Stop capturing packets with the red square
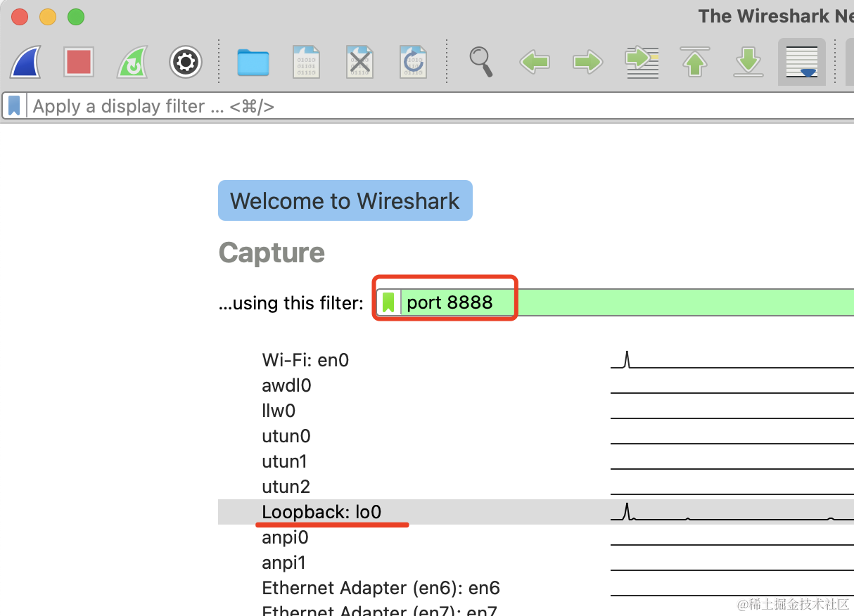 (x=79, y=62)
